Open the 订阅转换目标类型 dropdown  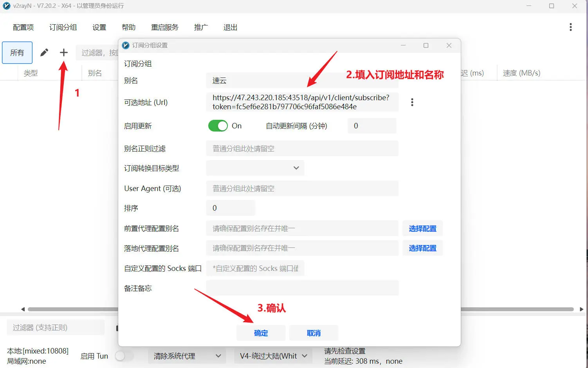tap(255, 168)
